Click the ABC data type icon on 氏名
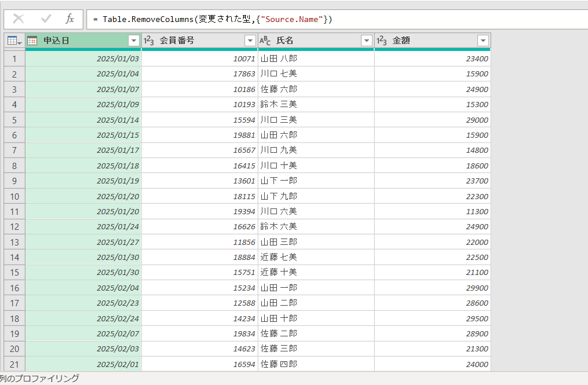 click(266, 41)
